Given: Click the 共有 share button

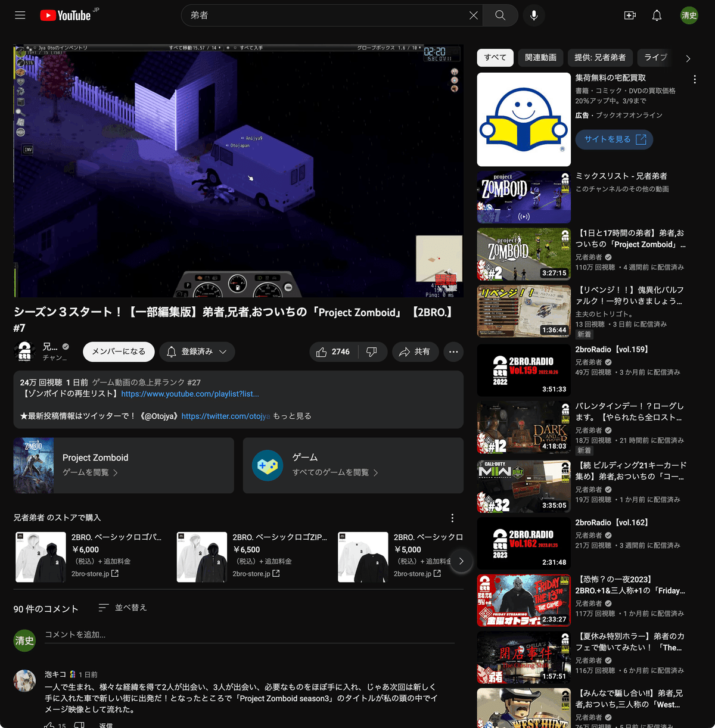Looking at the screenshot, I should pyautogui.click(x=415, y=351).
